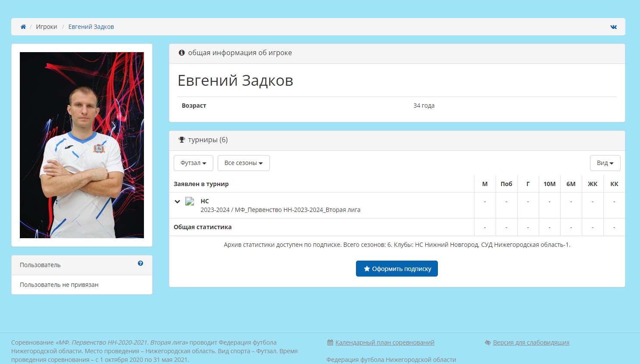Image resolution: width=640 pixels, height=364 pixels.
Task: Click the Заявлен в турнир column header
Action: (201, 184)
